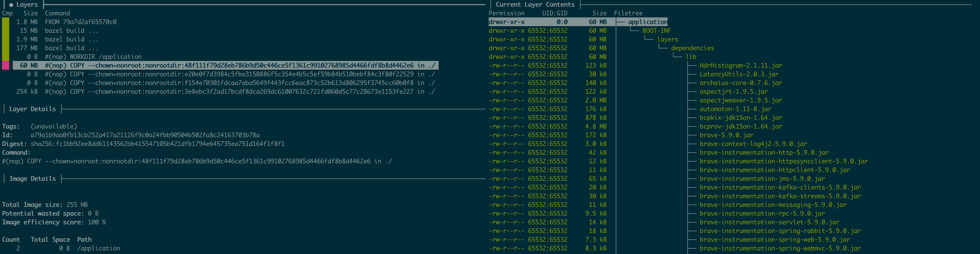Select brave-instrumentation-httpclient-5.9.0.jar file

pyautogui.click(x=774, y=170)
